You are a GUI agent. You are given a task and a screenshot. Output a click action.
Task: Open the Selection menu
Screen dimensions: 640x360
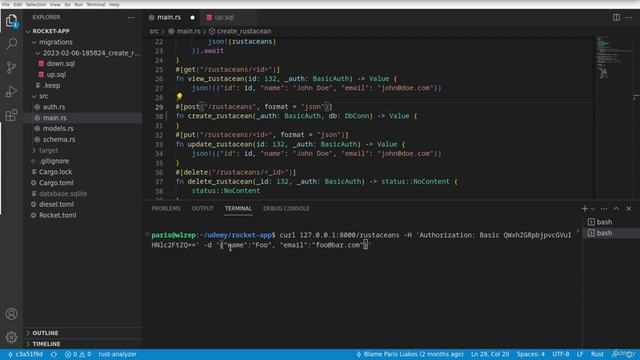[36, 4]
